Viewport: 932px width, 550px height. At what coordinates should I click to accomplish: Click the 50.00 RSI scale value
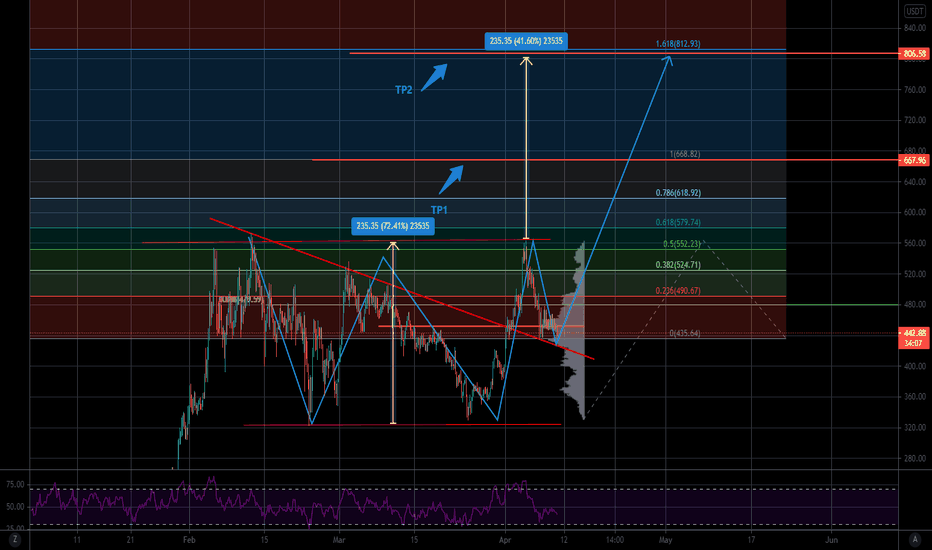(x=15, y=507)
